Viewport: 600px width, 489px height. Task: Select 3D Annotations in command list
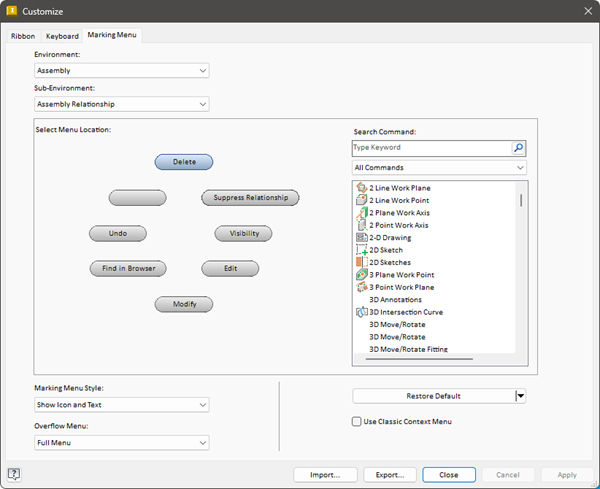click(395, 300)
